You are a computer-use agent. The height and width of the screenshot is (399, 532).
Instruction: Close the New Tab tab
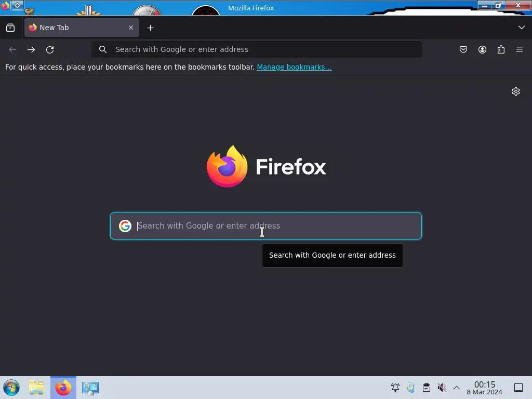[131, 28]
